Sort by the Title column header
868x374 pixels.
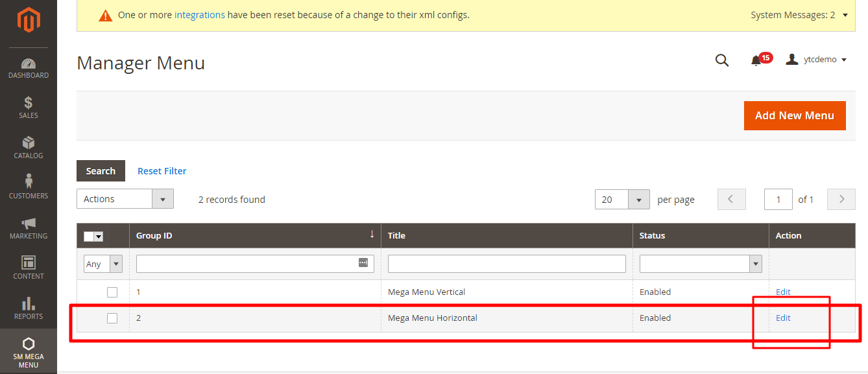click(507, 236)
